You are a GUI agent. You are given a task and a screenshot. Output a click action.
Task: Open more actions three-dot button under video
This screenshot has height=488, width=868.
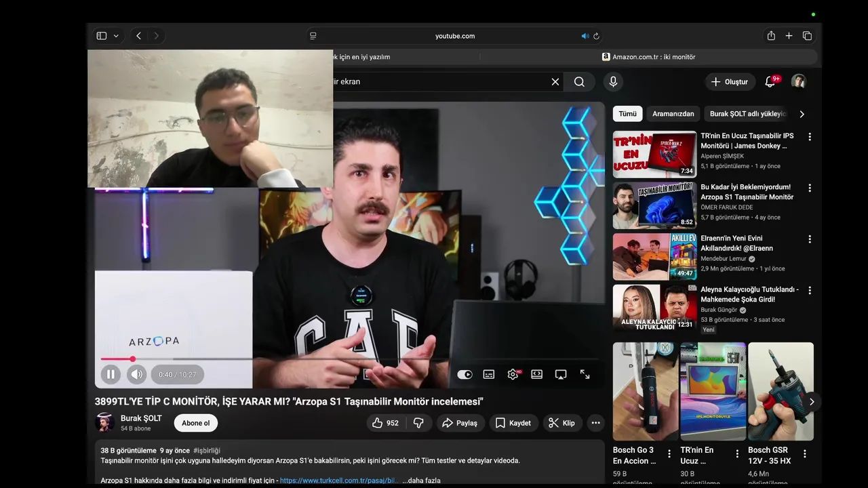(595, 423)
